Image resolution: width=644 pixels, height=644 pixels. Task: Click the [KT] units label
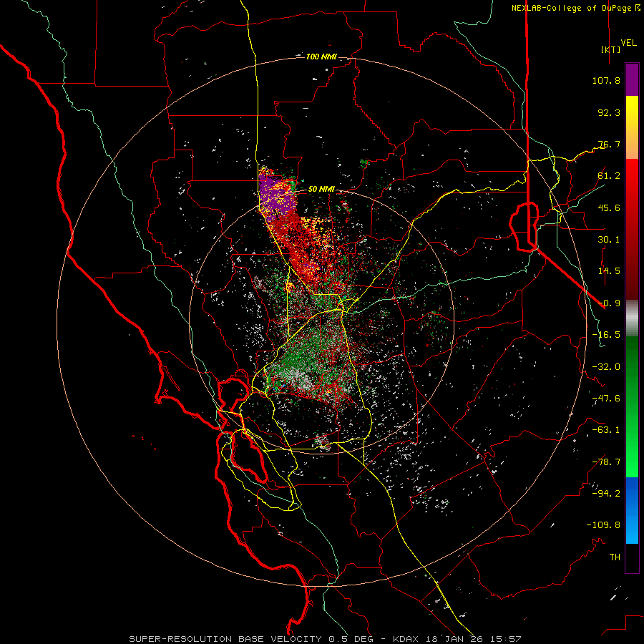(x=611, y=49)
